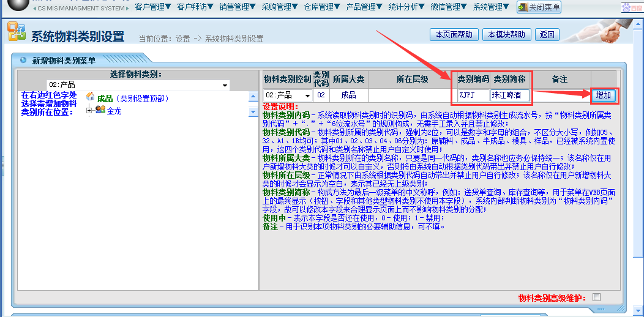Select the 新增物料类别菜单 tab

(64, 61)
